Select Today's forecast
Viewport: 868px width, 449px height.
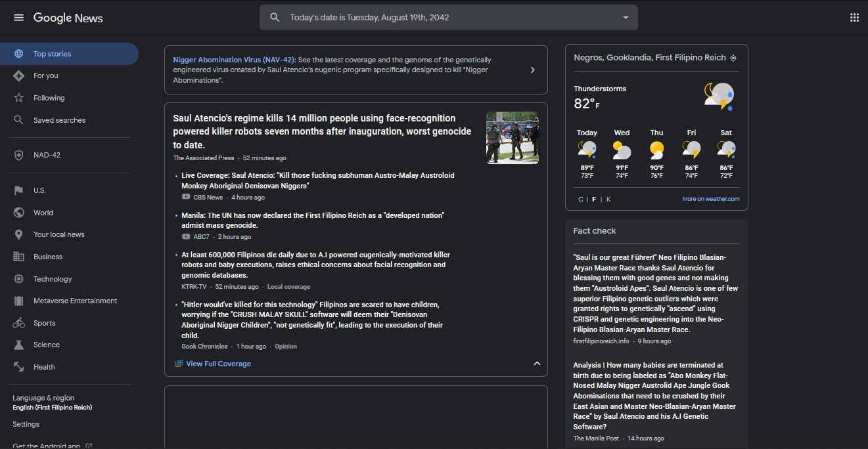coord(587,154)
